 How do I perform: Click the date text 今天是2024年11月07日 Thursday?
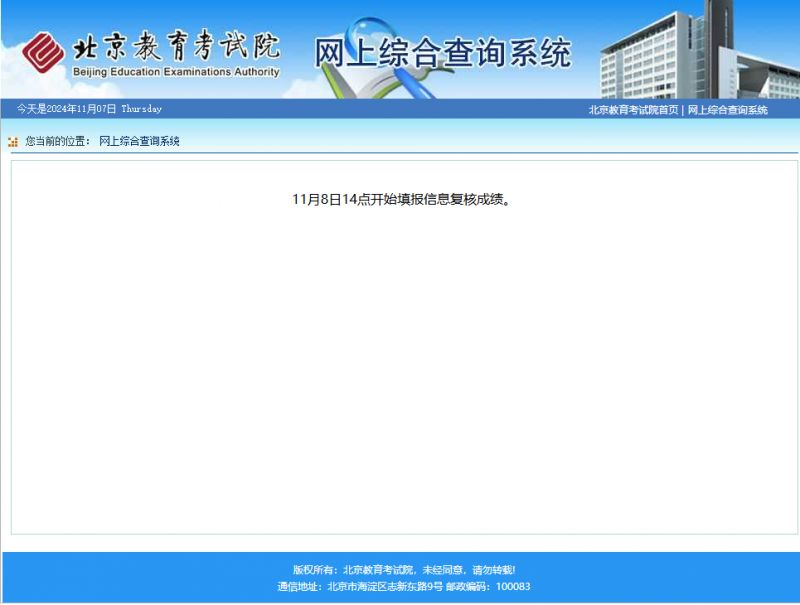89,109
